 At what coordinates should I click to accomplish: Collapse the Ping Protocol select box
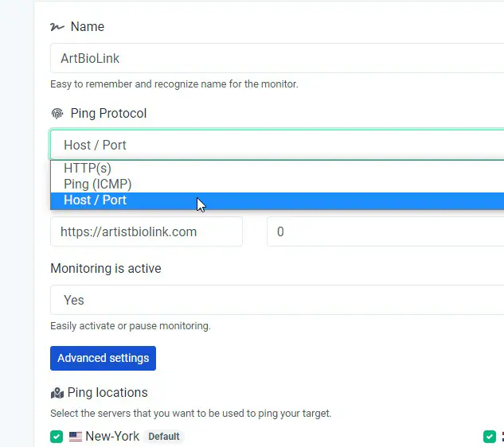click(x=277, y=145)
